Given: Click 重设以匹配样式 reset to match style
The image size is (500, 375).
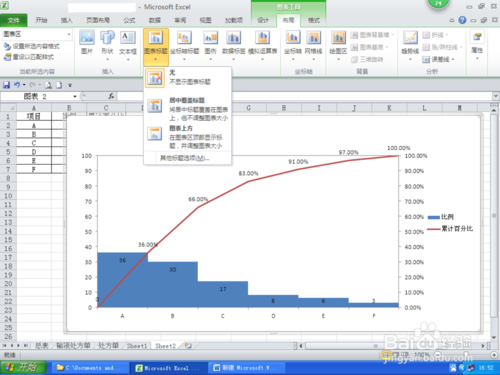Looking at the screenshot, I should click(29, 57).
